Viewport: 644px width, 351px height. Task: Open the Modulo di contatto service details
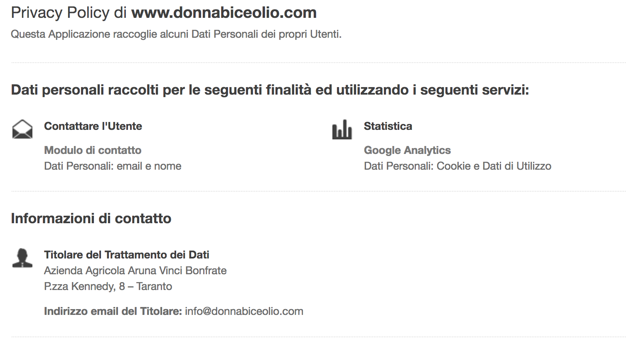click(93, 150)
